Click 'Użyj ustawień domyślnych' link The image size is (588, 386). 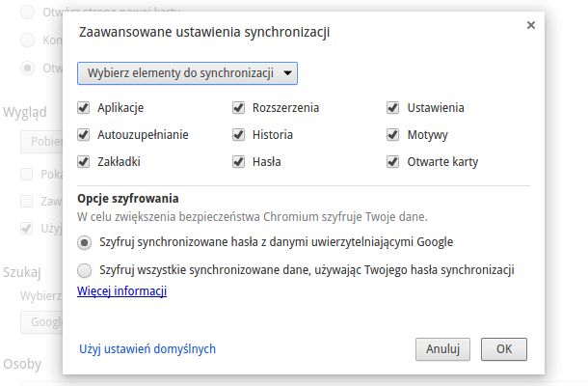147,348
